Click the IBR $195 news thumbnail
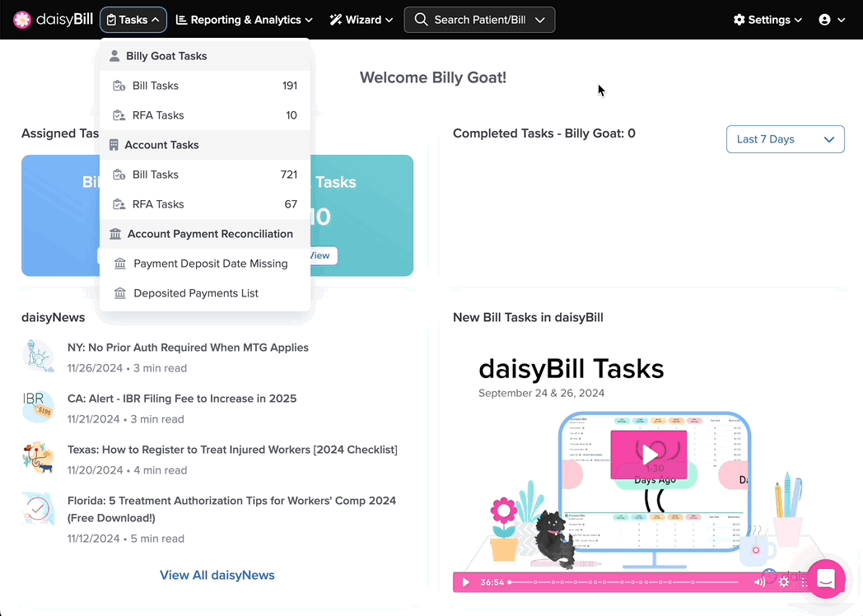This screenshot has width=863, height=616. tap(38, 407)
